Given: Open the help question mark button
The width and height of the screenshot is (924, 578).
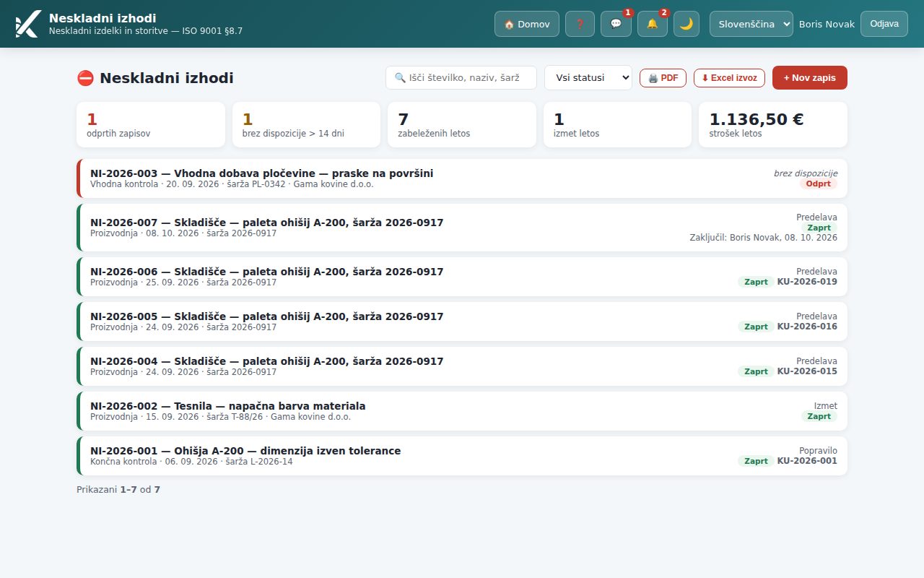Looking at the screenshot, I should pos(580,24).
